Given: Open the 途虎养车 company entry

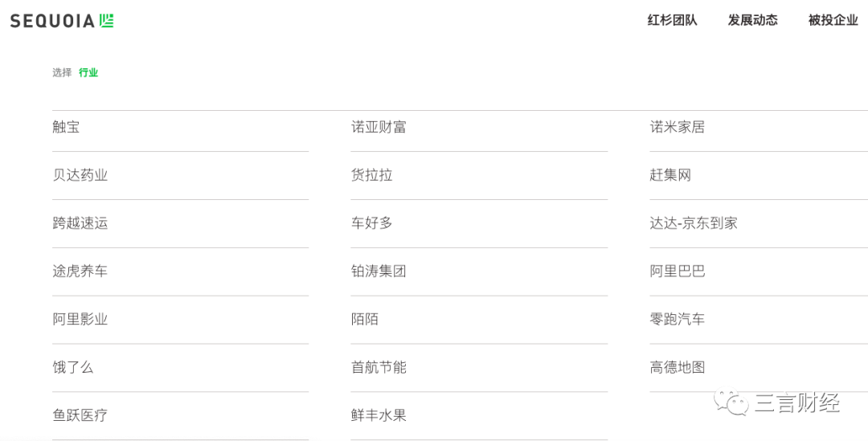Looking at the screenshot, I should point(80,272).
